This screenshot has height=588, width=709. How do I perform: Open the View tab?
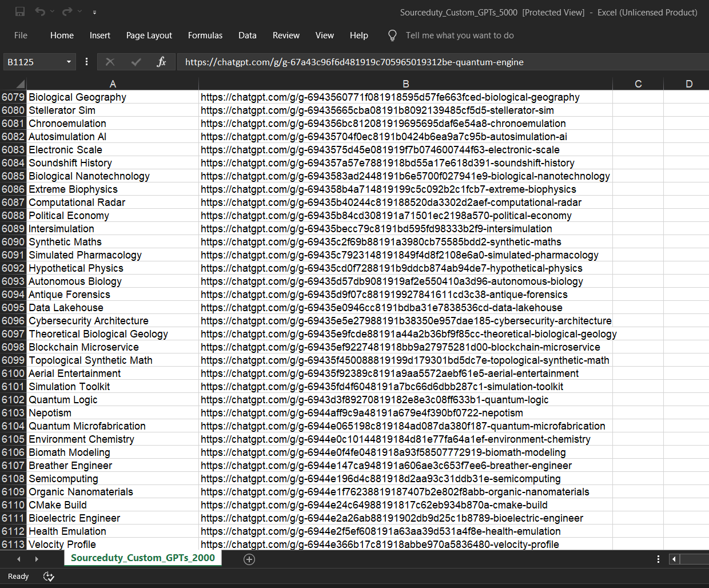[x=325, y=35]
